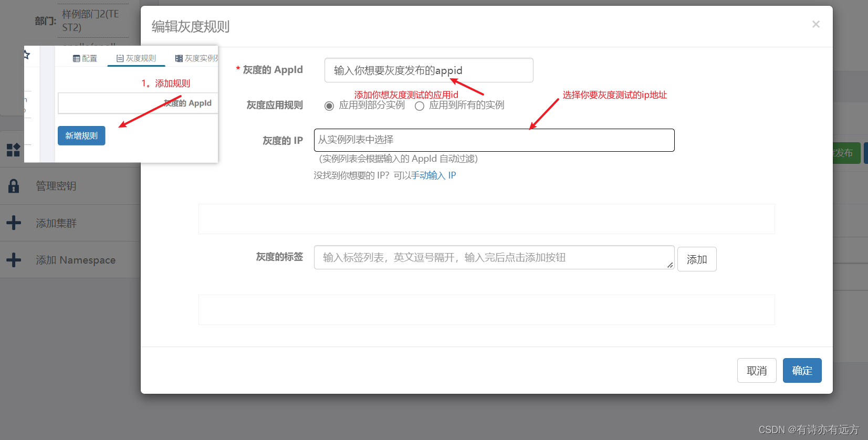Click the plus icon beside 添加集群
Screen dimensions: 868x440
14,223
